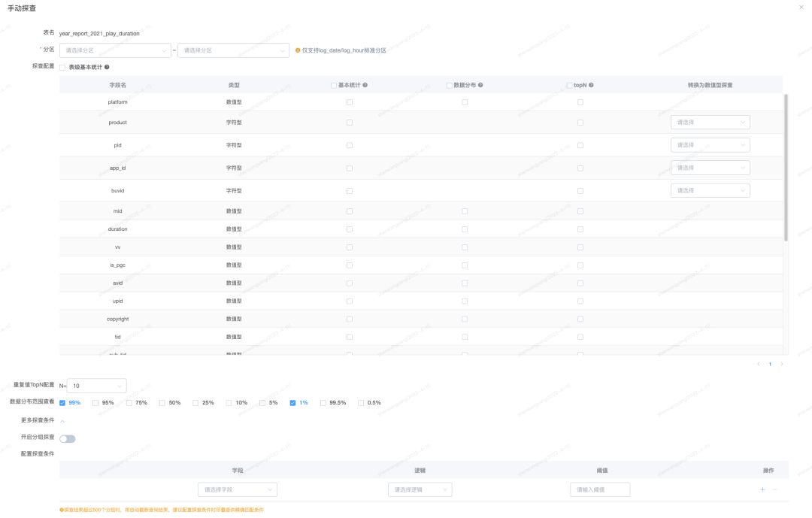812x518 pixels.
Task: Click the help icon beside 基本统计 header
Action: point(365,85)
